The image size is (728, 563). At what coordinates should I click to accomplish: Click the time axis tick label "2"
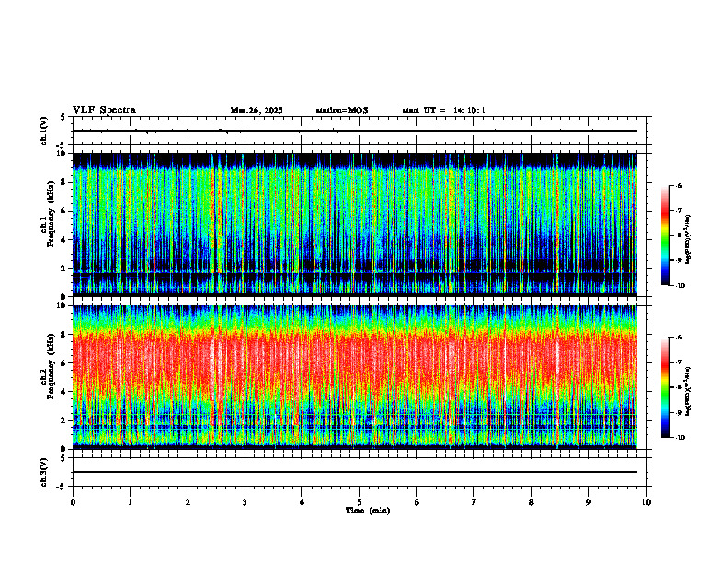tap(188, 502)
